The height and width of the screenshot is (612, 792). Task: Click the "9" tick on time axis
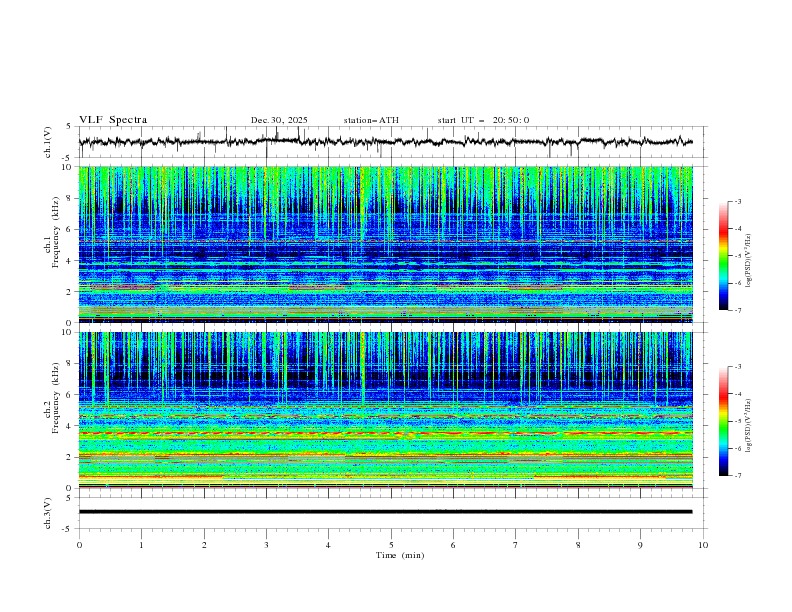pos(640,545)
